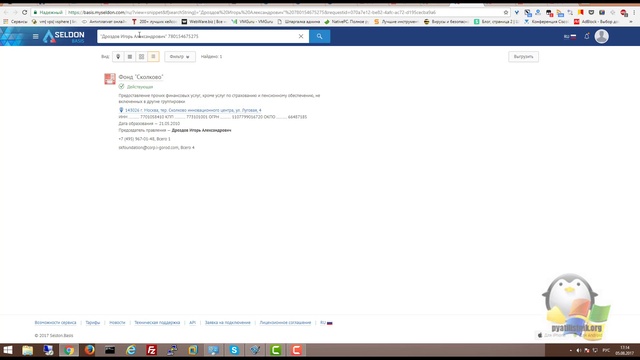Open red Camtasia recorder icon in taskbar
Image resolution: width=640 pixels, height=360 pixels.
[x=296, y=350]
